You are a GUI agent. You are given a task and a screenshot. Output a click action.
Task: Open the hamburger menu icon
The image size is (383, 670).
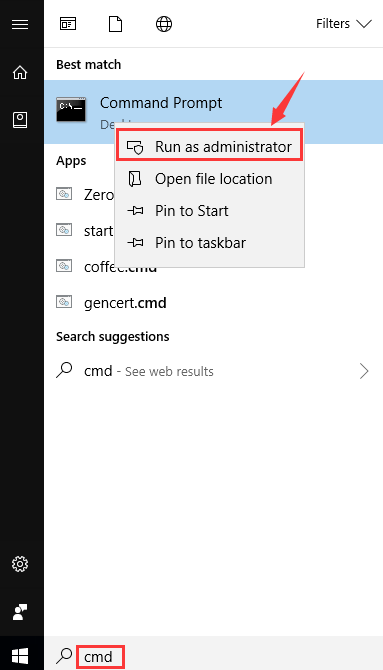20,24
